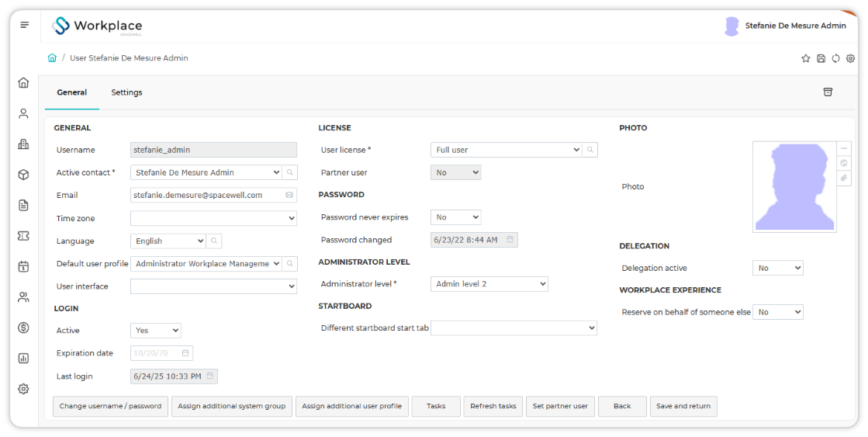Click search icon next to User license
The image size is (868, 437).
(x=590, y=150)
